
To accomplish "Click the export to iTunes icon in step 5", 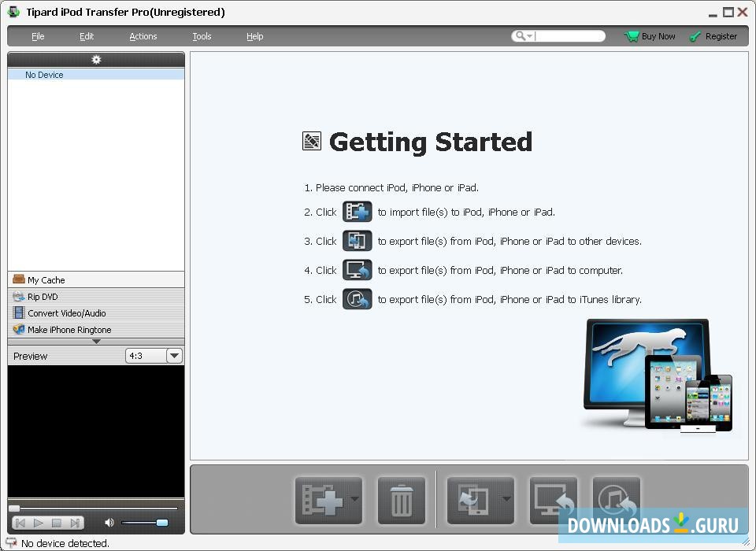I will pos(358,299).
